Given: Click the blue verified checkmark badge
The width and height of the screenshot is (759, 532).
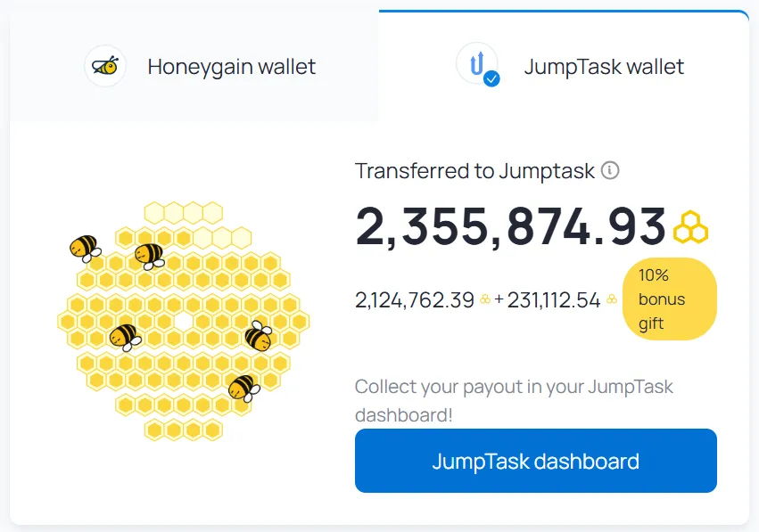Looking at the screenshot, I should point(491,78).
